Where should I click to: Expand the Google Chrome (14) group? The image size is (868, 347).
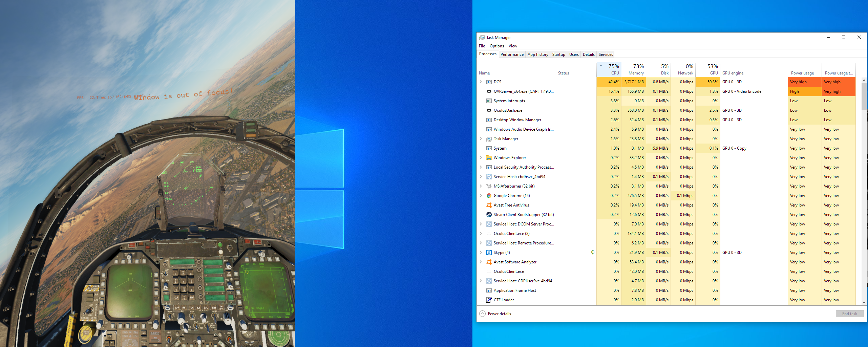point(481,196)
